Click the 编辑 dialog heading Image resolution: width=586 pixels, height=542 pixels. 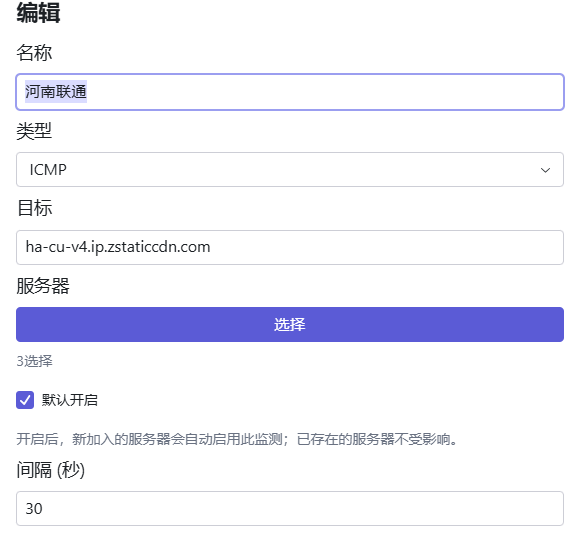[x=38, y=13]
